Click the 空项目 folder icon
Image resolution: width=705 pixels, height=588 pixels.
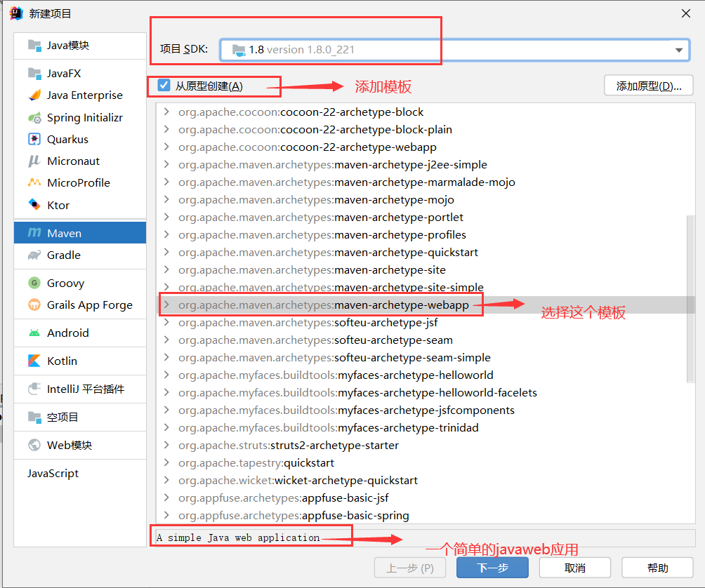[x=34, y=417]
